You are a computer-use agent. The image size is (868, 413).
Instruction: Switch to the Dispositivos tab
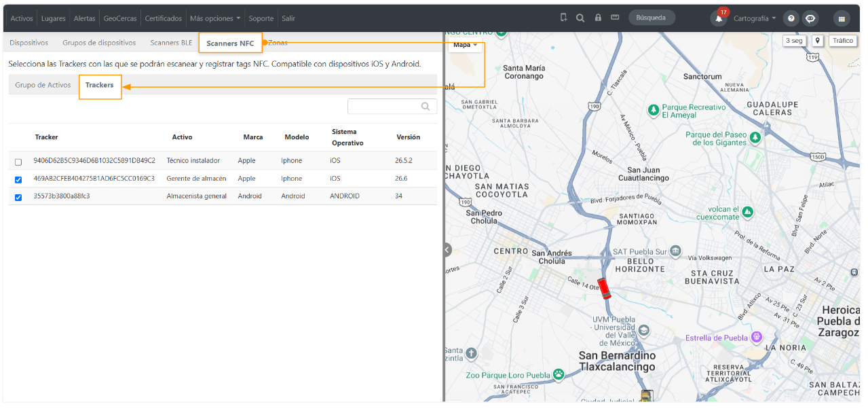tap(29, 43)
